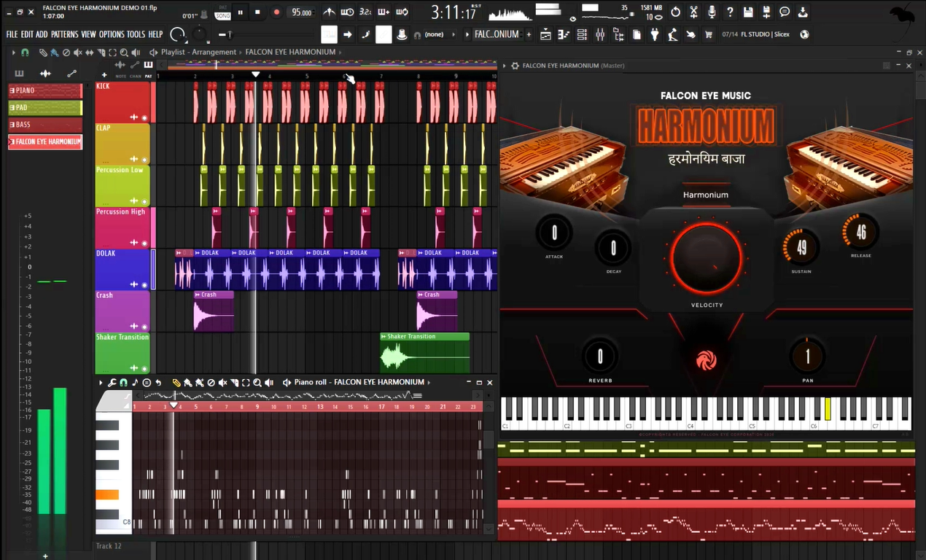Select the BASS pattern in picker
Viewport: 926px width, 560px height.
(44, 125)
